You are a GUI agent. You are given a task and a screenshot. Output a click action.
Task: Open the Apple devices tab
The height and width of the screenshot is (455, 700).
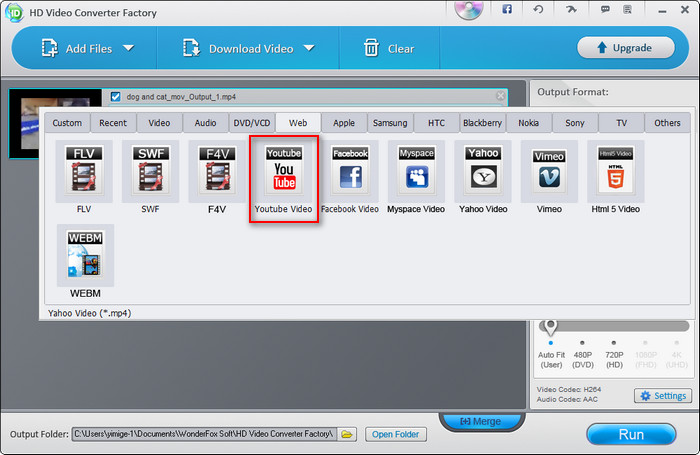[344, 123]
